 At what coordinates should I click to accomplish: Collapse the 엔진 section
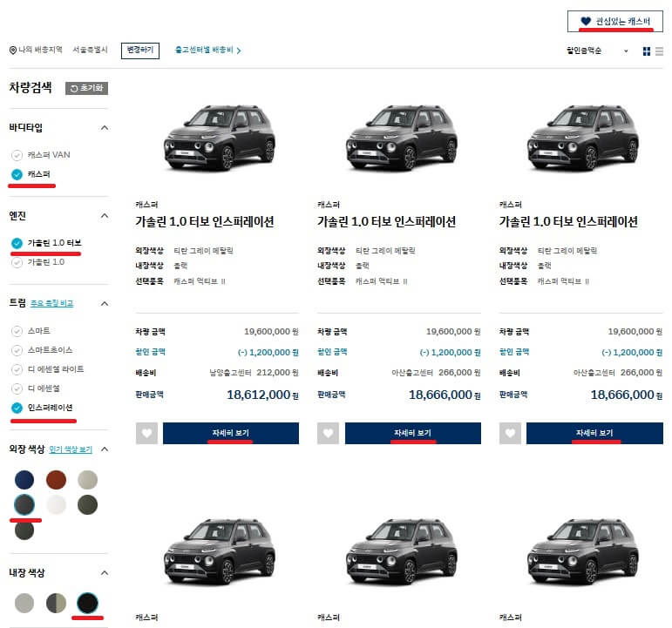(x=104, y=215)
